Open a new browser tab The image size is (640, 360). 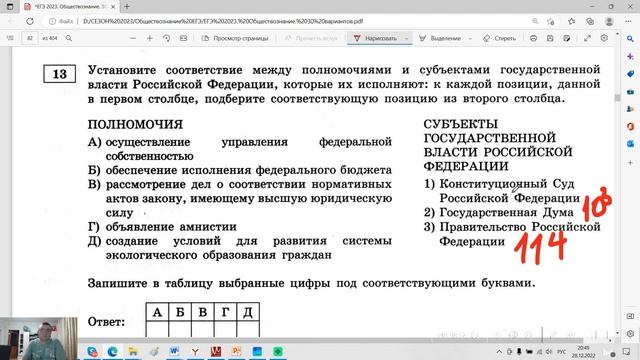pos(127,7)
